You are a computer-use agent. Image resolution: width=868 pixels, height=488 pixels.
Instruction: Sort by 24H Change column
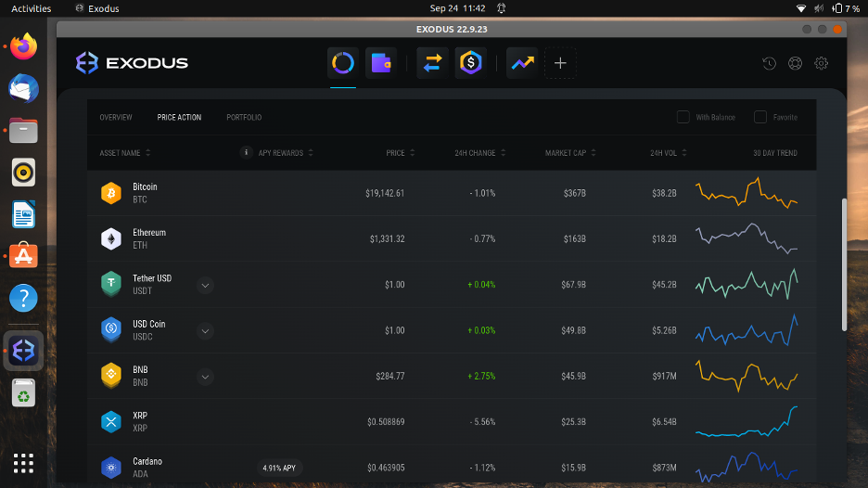click(x=480, y=153)
